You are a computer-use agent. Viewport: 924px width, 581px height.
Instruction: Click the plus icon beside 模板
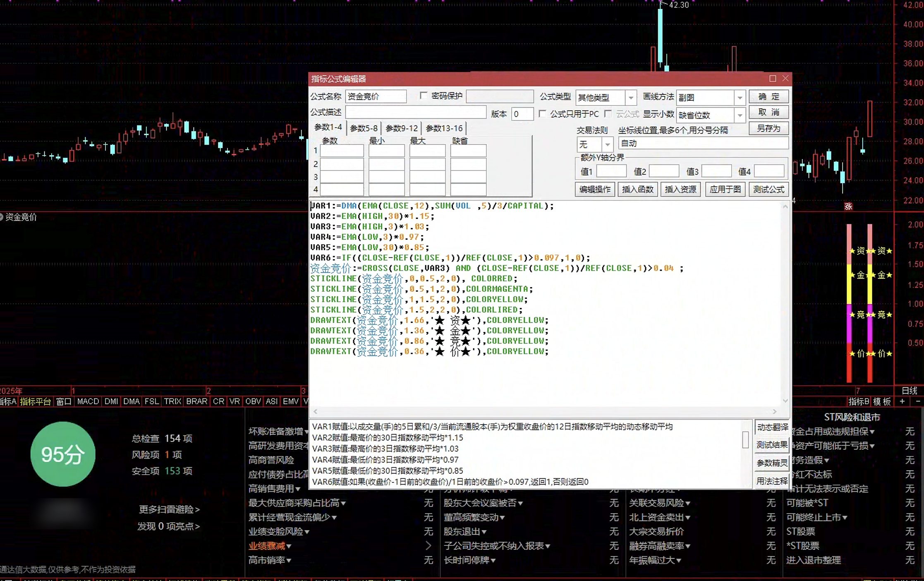point(902,401)
